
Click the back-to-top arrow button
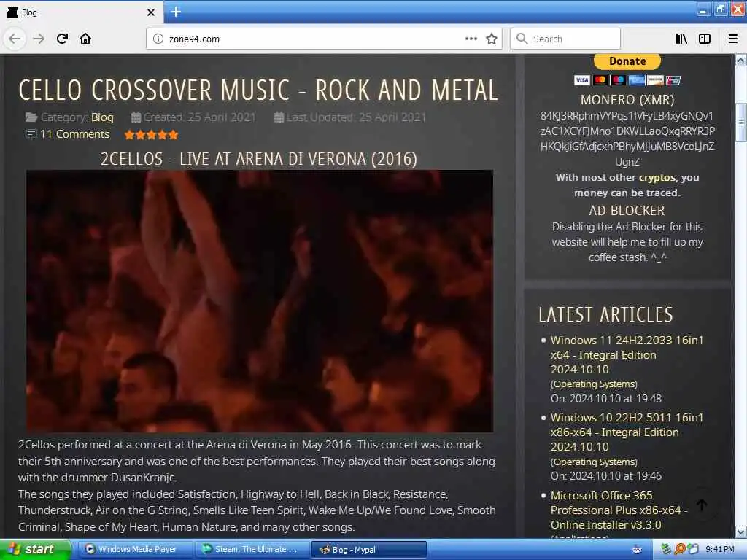pyautogui.click(x=701, y=505)
